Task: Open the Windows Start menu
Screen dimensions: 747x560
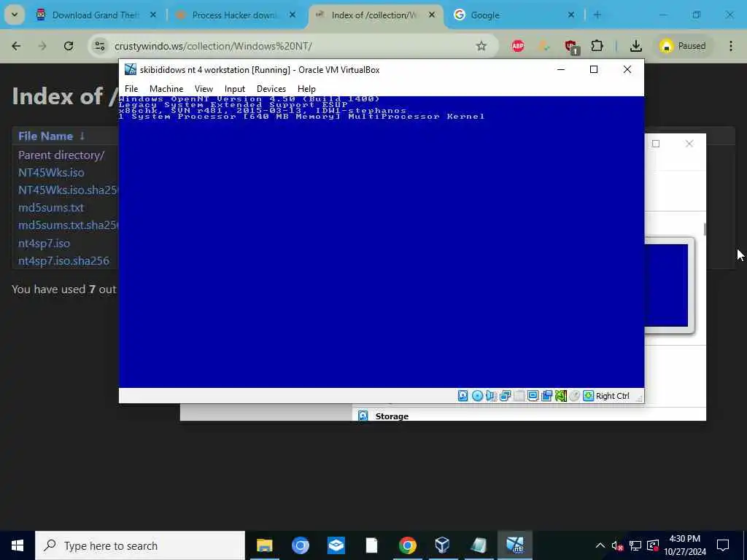Action: (x=18, y=545)
